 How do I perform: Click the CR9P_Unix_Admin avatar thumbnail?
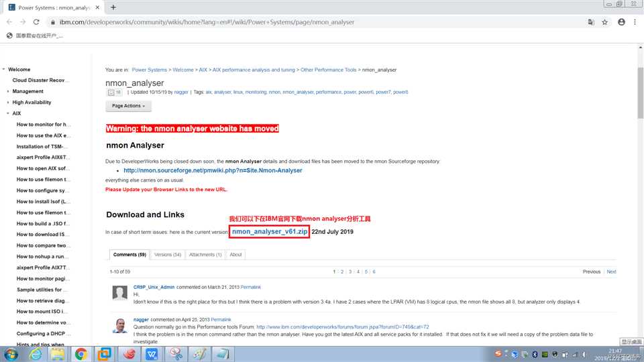(120, 293)
